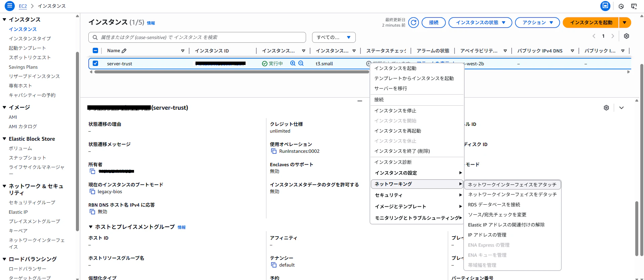
Task: Click the zoom-in magnifier in the server-trust row
Action: pos(293,63)
